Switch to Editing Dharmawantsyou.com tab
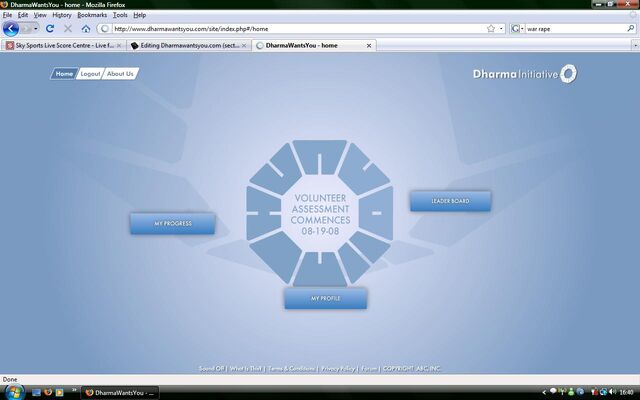This screenshot has width=640, height=400. click(x=189, y=45)
